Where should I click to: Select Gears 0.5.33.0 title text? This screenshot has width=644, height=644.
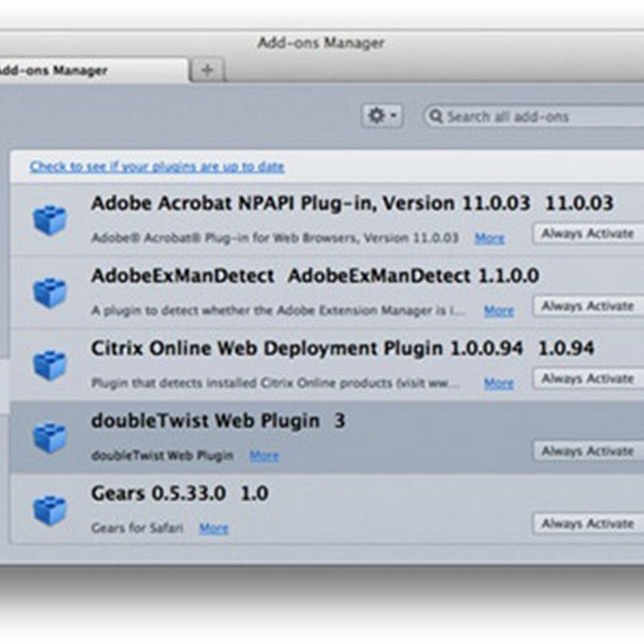click(x=180, y=493)
